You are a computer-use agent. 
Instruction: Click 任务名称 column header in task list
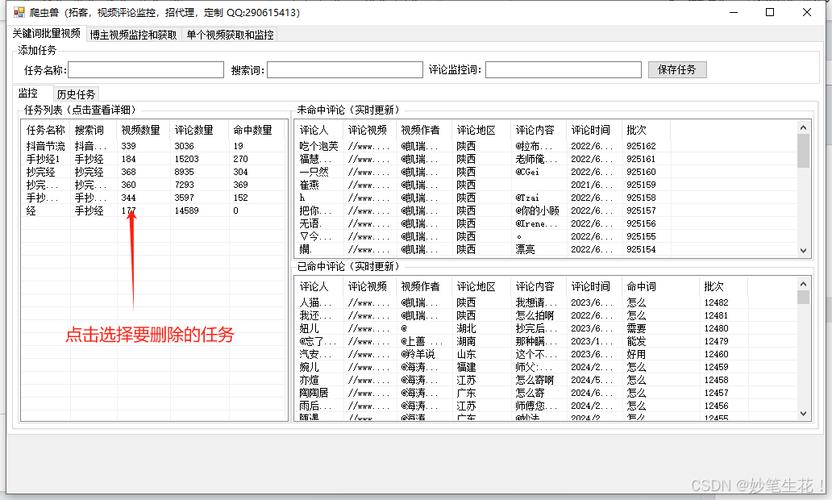coord(46,130)
